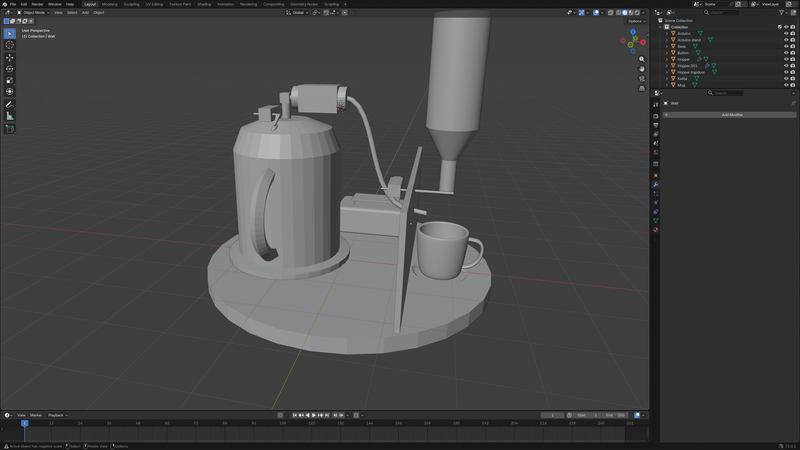
Task: Toggle visibility of Arduino object
Action: click(786, 33)
